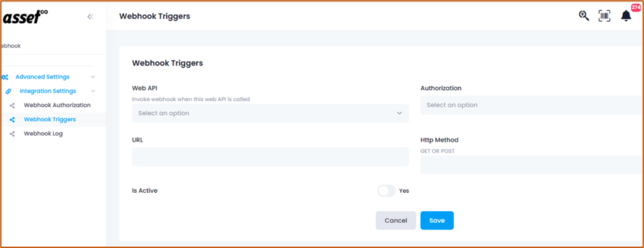Click the Integration Settings link icon
The height and width of the screenshot is (248, 644).
8,91
